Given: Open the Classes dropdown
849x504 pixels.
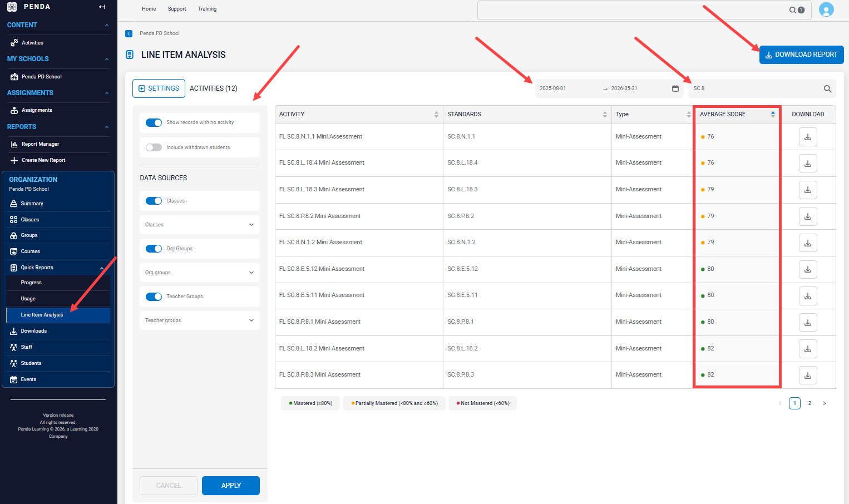Looking at the screenshot, I should click(200, 225).
